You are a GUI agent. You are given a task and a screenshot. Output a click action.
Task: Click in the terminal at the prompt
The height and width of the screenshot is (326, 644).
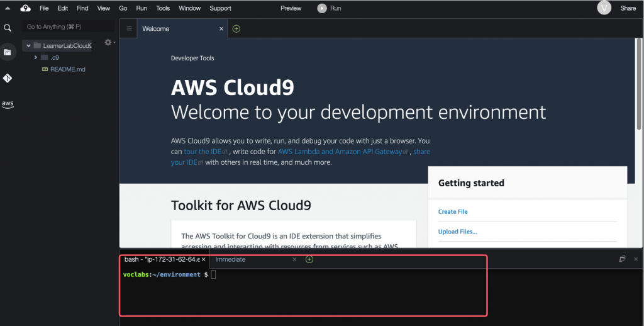(213, 274)
